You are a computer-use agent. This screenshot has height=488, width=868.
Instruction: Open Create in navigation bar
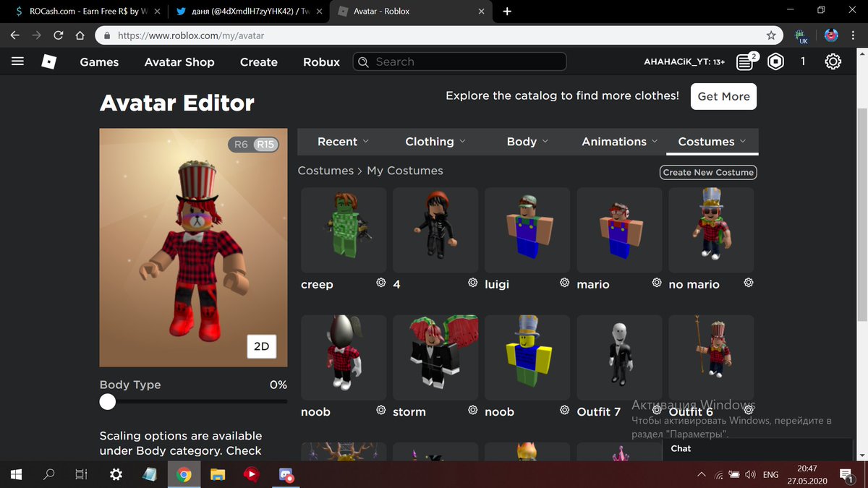259,62
